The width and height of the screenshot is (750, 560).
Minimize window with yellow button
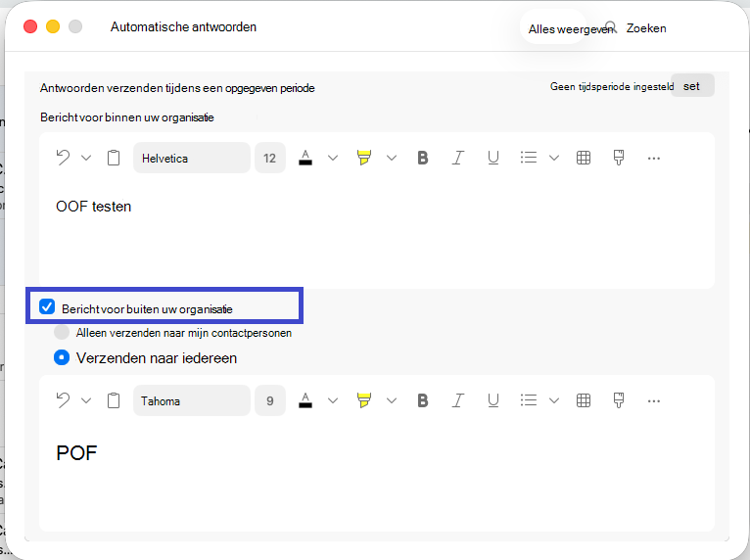(x=53, y=26)
